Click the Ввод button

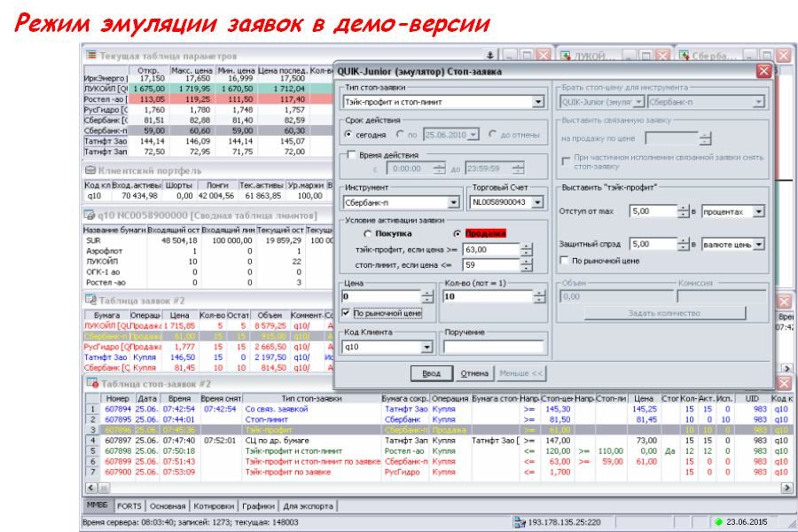point(431,373)
